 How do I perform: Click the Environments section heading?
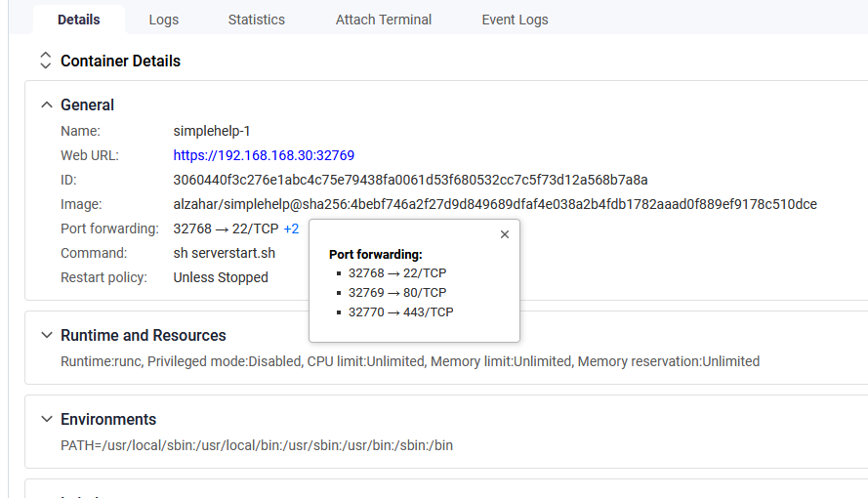click(108, 420)
